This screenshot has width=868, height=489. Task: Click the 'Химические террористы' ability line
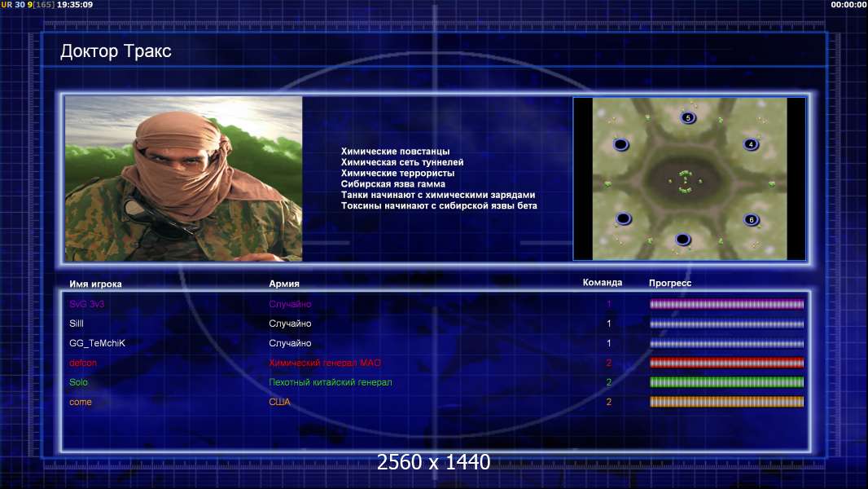coord(397,173)
